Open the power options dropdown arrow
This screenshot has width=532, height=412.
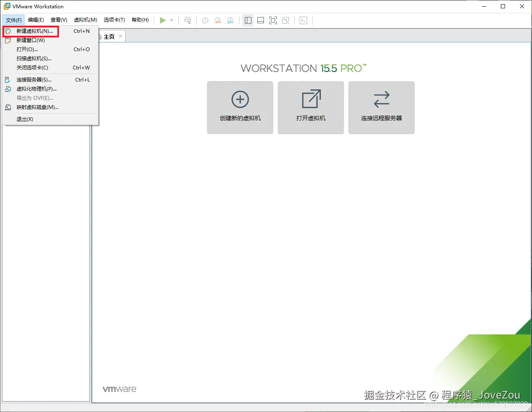pos(171,20)
